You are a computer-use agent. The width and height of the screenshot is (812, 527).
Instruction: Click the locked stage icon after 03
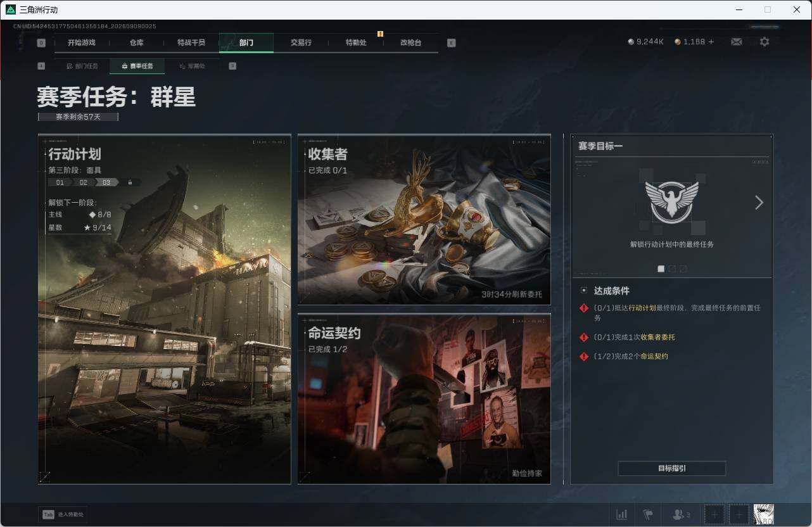click(x=130, y=182)
